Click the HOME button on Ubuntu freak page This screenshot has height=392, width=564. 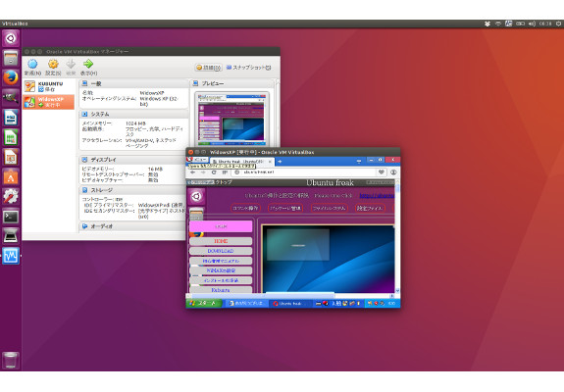[x=221, y=241]
